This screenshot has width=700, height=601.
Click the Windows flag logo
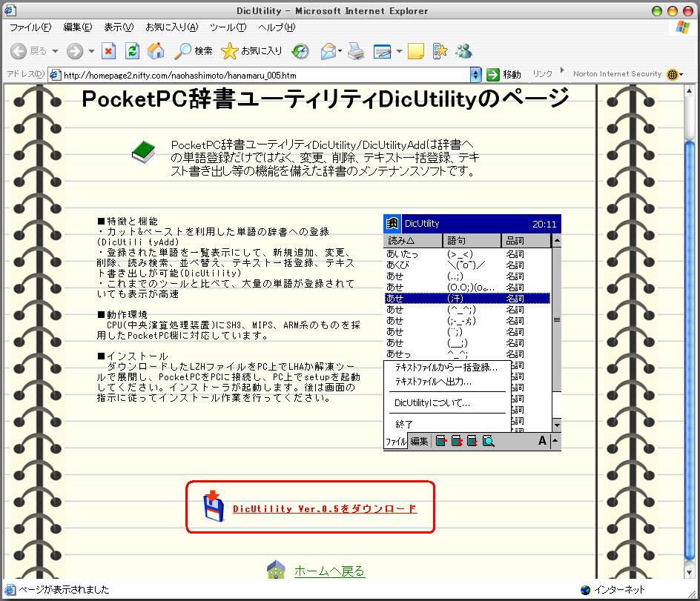pos(683,27)
